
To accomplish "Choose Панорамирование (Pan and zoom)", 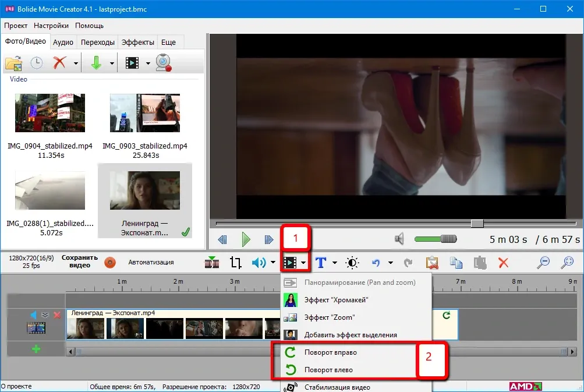I will click(x=356, y=282).
